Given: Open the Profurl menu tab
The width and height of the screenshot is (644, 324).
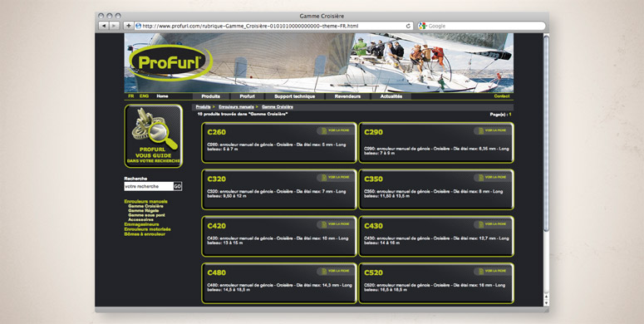Looking at the screenshot, I should pyautogui.click(x=248, y=96).
